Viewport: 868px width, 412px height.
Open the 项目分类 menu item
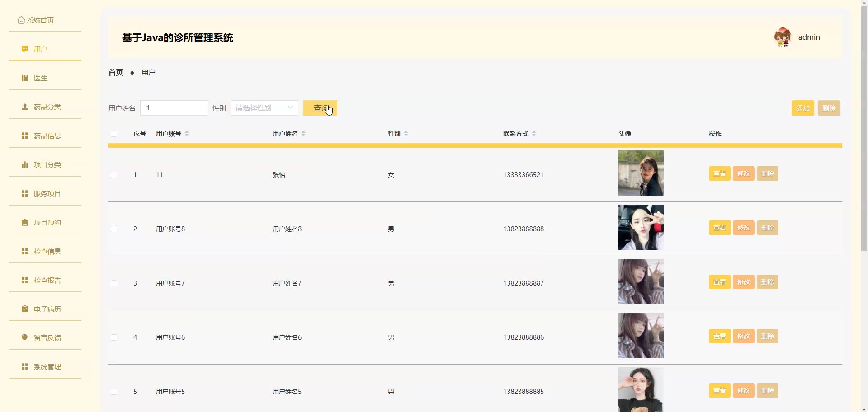tap(45, 164)
